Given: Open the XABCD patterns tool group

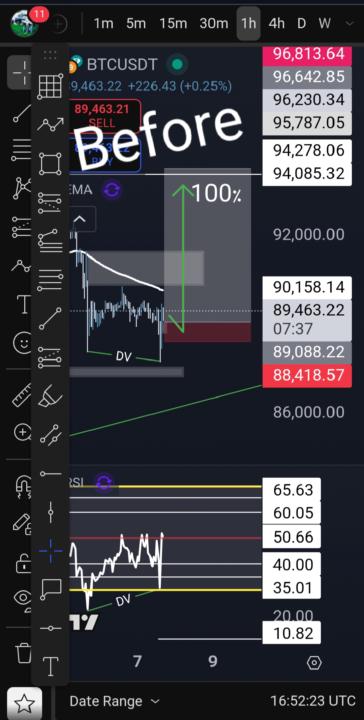Looking at the screenshot, I should [x=21, y=188].
